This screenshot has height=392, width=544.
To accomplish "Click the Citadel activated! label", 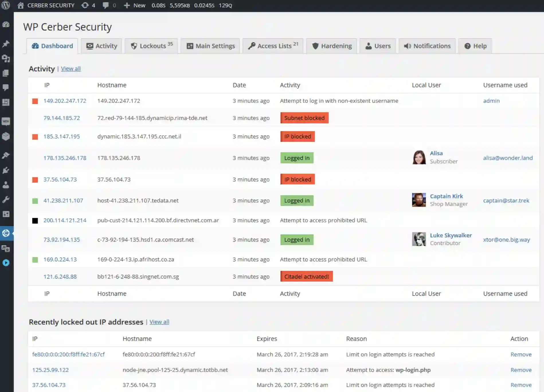I will (307, 277).
